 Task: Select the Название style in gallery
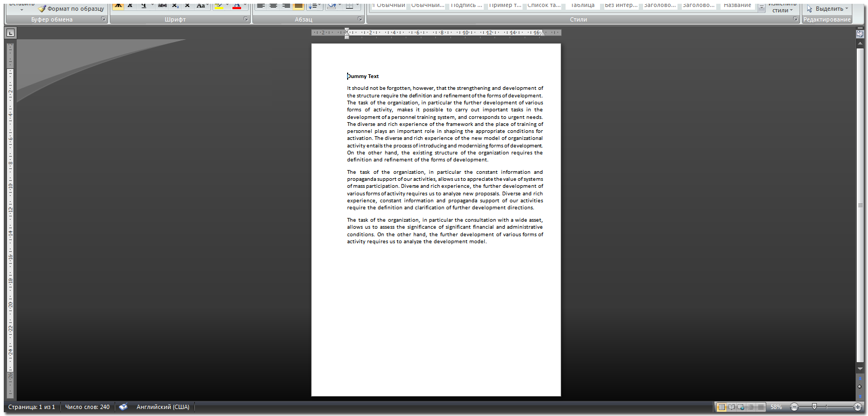coord(737,5)
